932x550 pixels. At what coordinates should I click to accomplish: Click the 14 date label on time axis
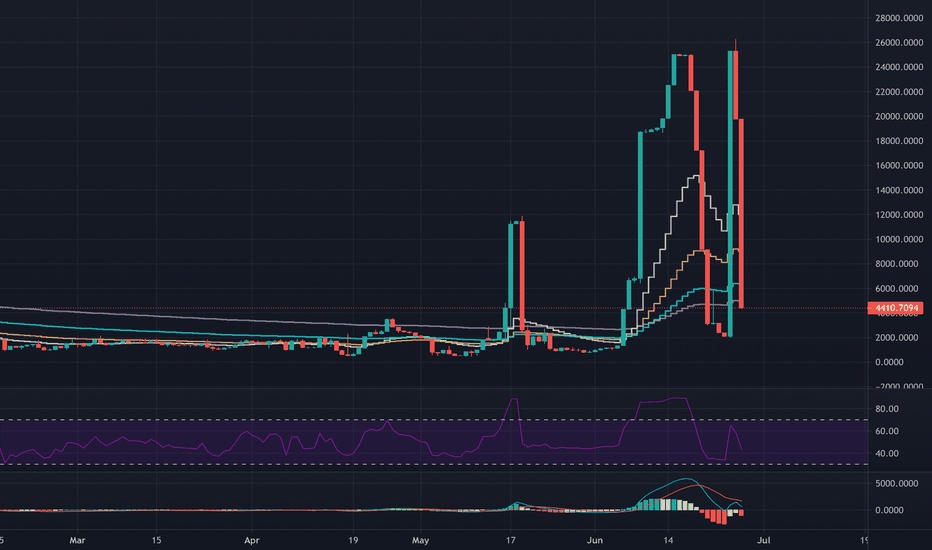pyautogui.click(x=669, y=540)
